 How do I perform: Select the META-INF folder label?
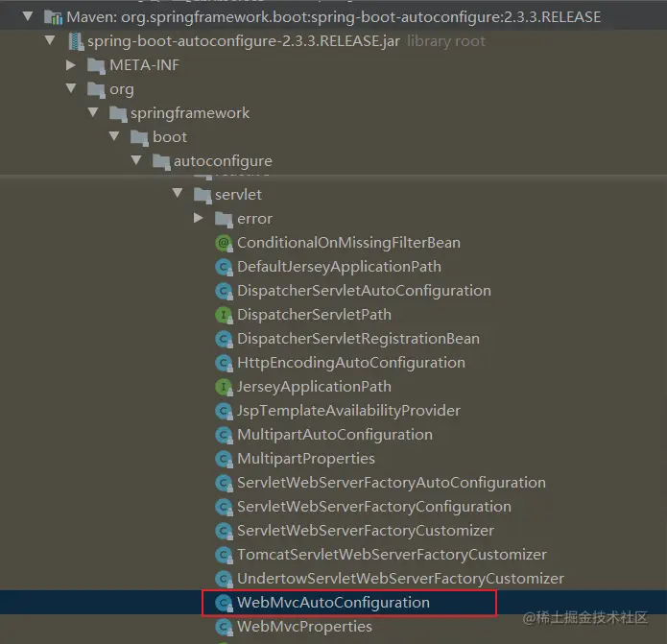pyautogui.click(x=144, y=65)
